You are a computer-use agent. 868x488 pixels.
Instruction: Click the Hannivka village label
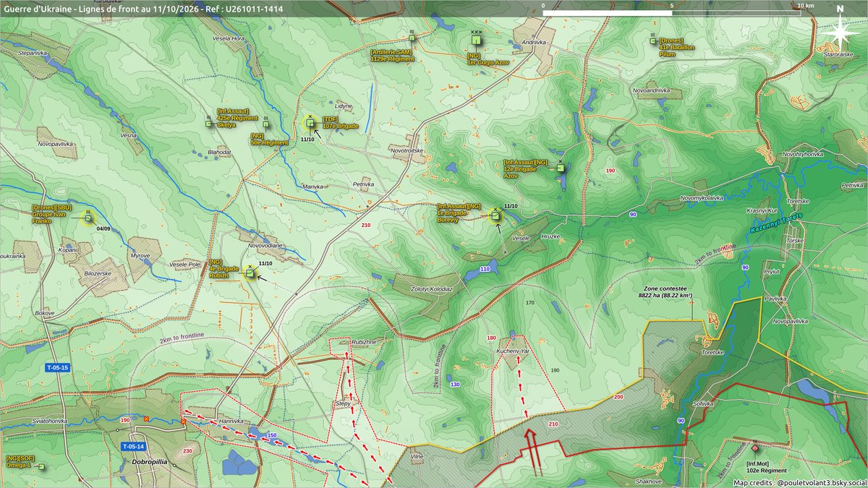point(231,420)
